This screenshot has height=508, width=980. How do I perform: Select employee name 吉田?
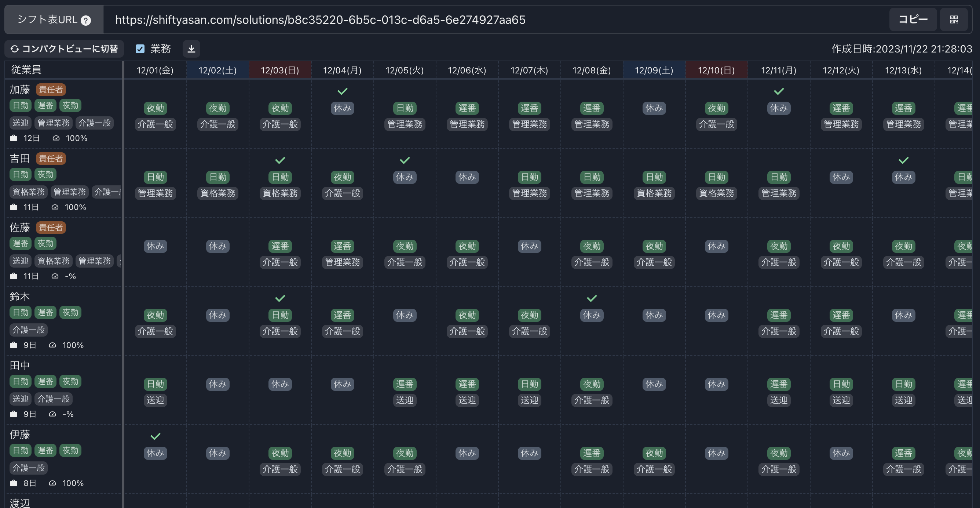pos(20,159)
